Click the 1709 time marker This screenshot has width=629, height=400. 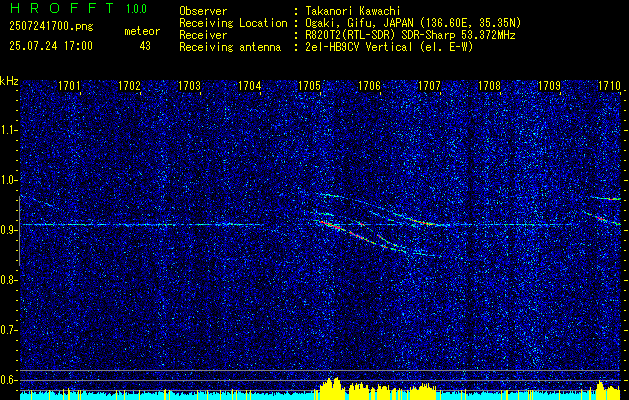[x=549, y=86]
